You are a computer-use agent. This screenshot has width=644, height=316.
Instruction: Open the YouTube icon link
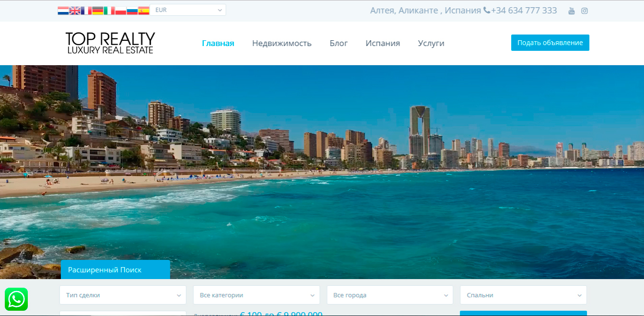[571, 11]
